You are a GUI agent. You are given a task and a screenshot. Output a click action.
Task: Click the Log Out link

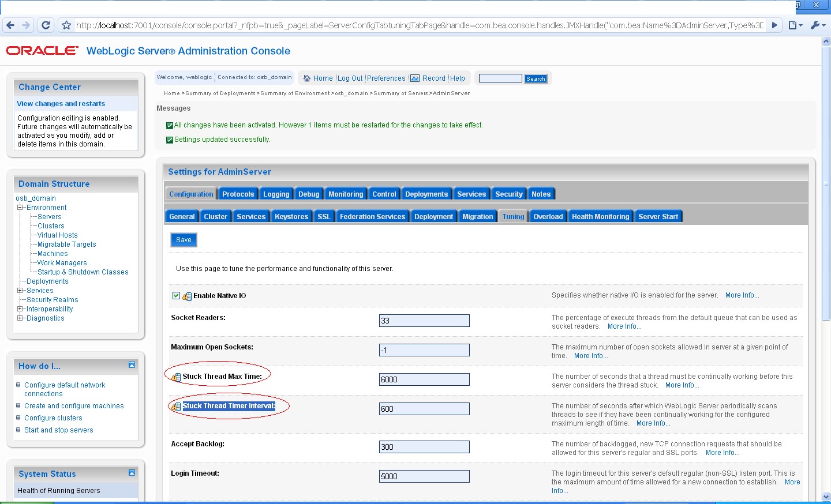(350, 78)
